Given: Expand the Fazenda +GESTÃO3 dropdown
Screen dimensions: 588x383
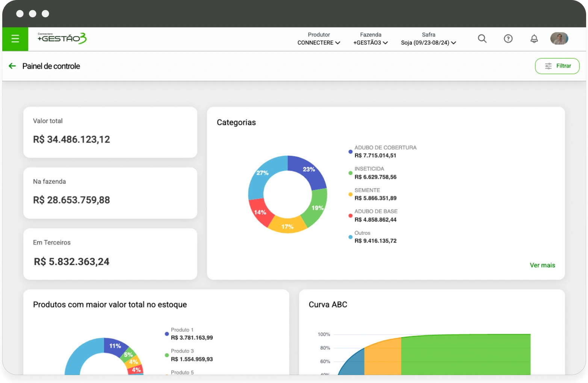Looking at the screenshot, I should click(x=370, y=39).
